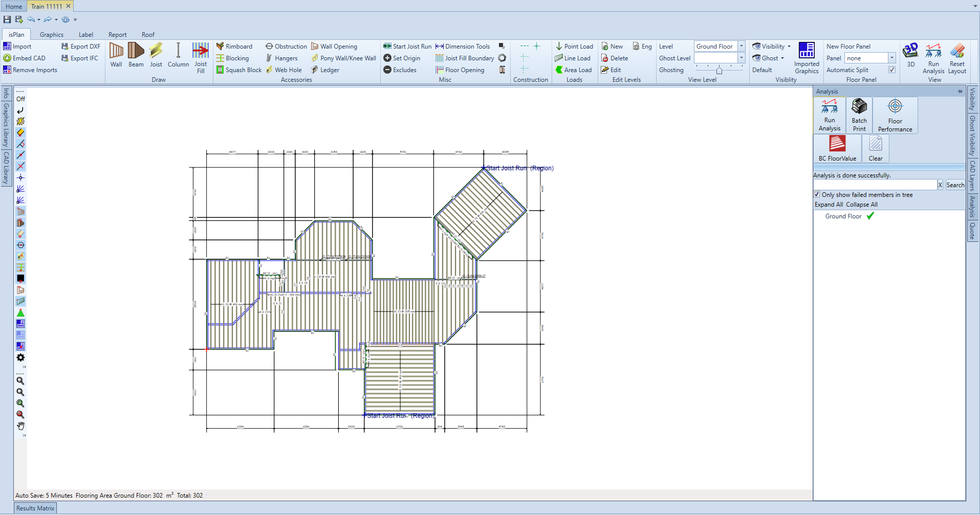Image resolution: width=980 pixels, height=515 pixels.
Task: Select the Wall draw tool
Action: (116, 55)
